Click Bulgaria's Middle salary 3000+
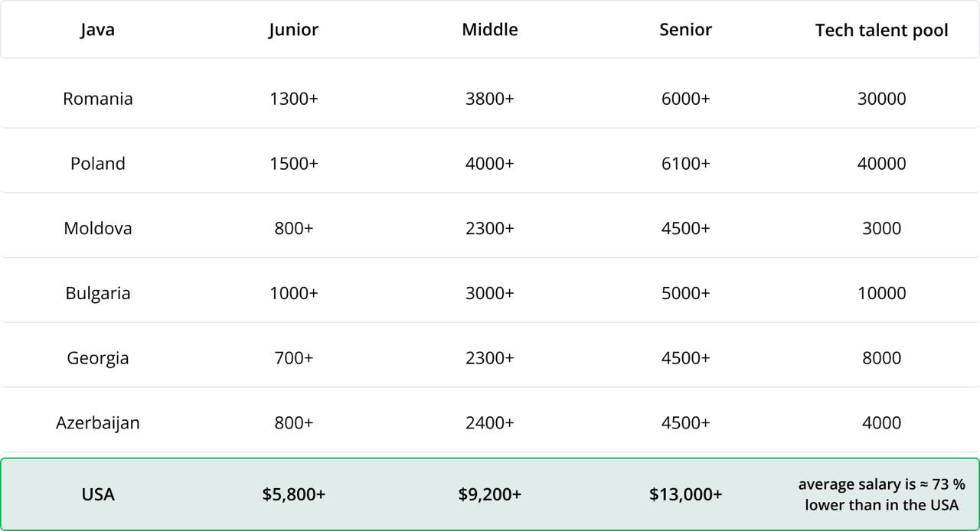The width and height of the screenshot is (980, 531). coord(489,293)
